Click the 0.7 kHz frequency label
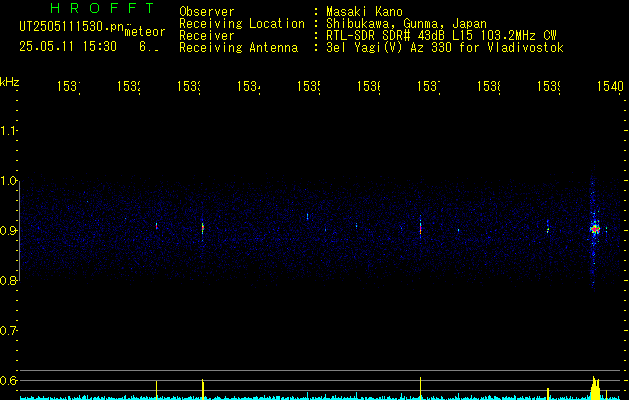The height and width of the screenshot is (400, 629). (x=8, y=331)
